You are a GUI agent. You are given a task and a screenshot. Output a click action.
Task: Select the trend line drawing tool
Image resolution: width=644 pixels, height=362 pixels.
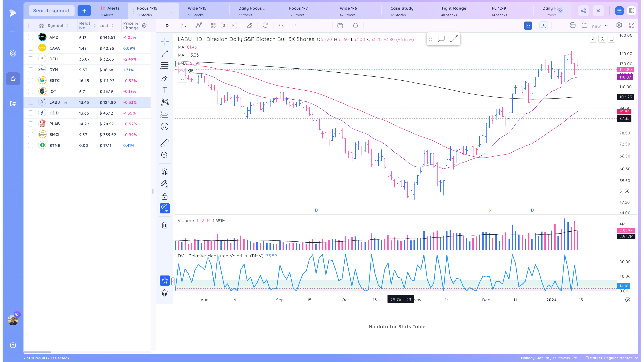(164, 54)
